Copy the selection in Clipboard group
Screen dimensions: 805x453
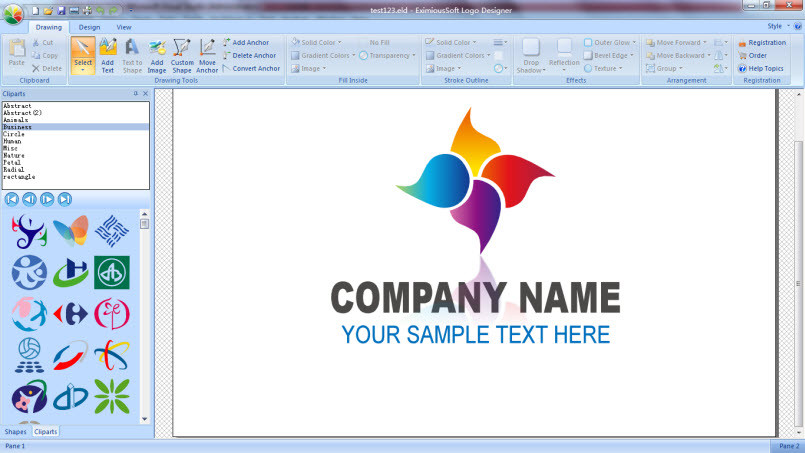click(x=45, y=55)
